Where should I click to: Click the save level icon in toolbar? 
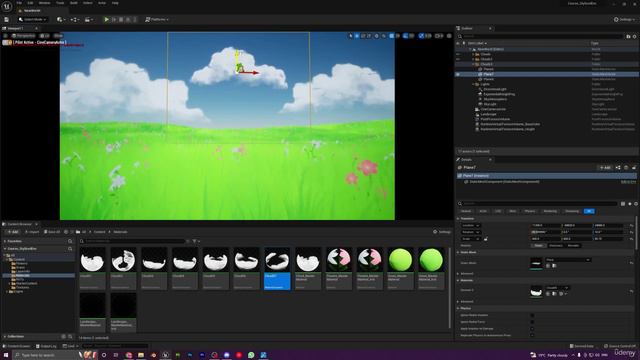point(7,19)
